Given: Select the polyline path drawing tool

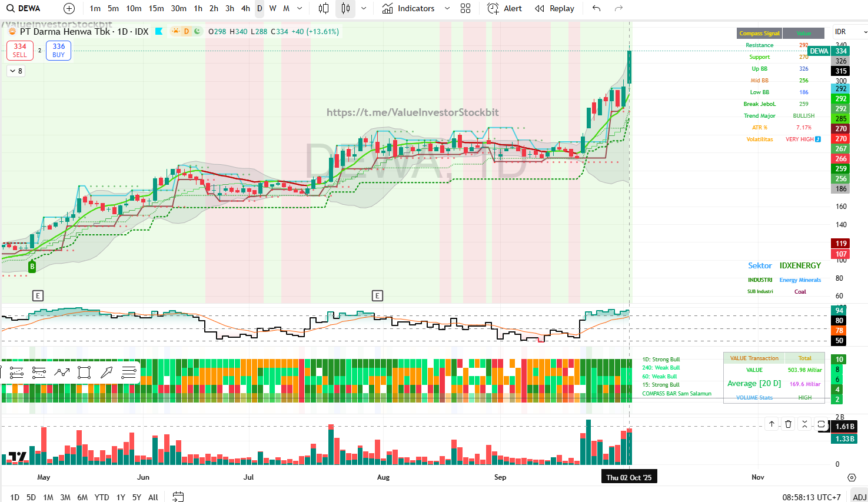Looking at the screenshot, I should pos(61,372).
